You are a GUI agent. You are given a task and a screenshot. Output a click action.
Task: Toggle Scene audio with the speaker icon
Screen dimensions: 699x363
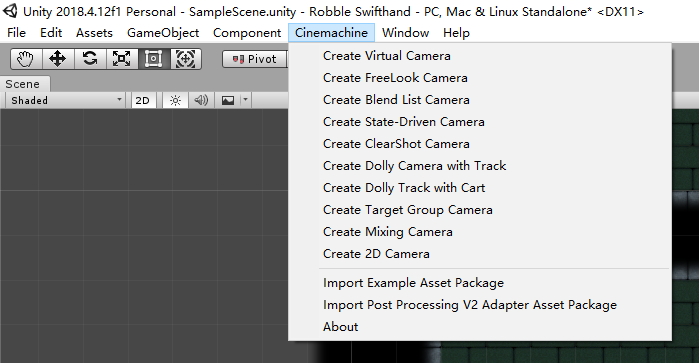pyautogui.click(x=201, y=100)
